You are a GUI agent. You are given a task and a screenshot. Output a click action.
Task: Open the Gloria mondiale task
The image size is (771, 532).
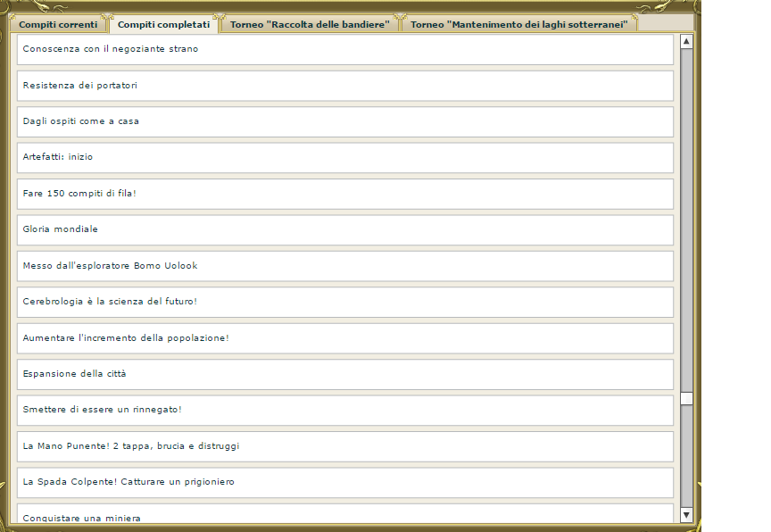coord(344,229)
